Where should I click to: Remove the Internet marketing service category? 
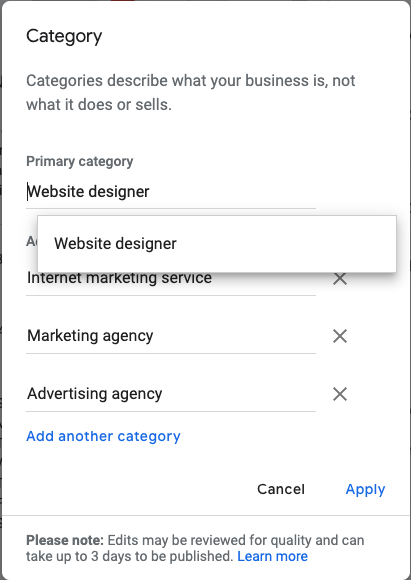tap(340, 279)
